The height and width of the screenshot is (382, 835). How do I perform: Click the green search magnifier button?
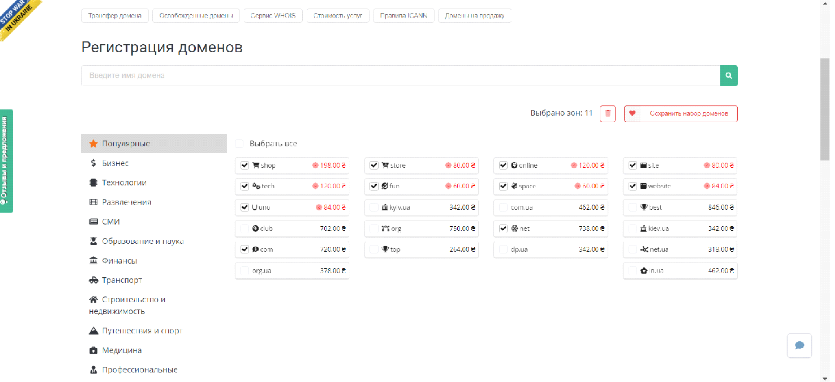click(728, 76)
